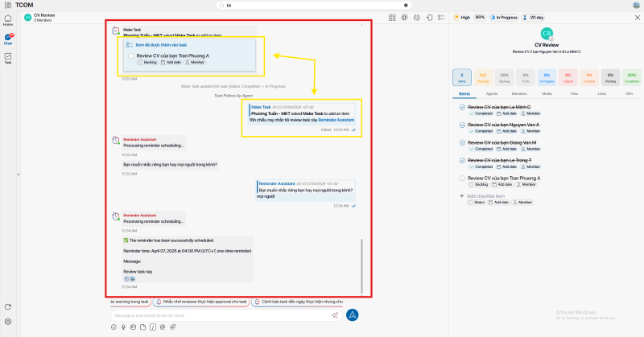644x337 pixels.
Task: Click the CR avatar in task panel
Action: pyautogui.click(x=547, y=34)
